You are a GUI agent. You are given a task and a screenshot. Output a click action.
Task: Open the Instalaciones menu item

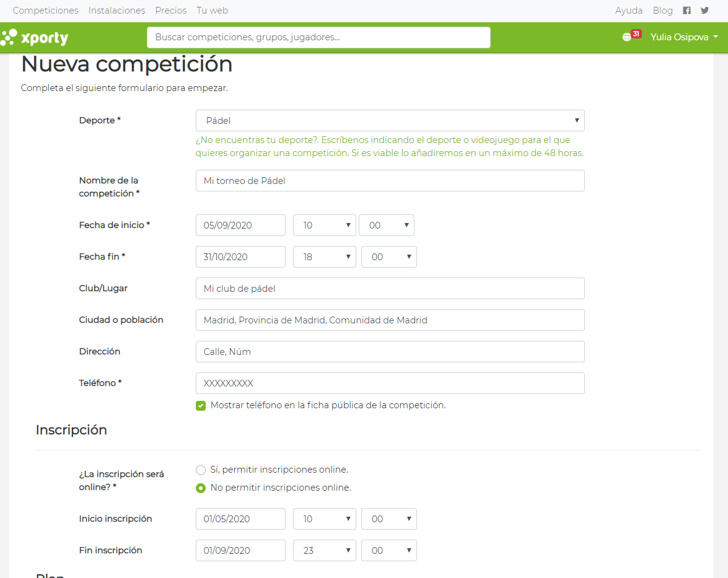pos(116,10)
